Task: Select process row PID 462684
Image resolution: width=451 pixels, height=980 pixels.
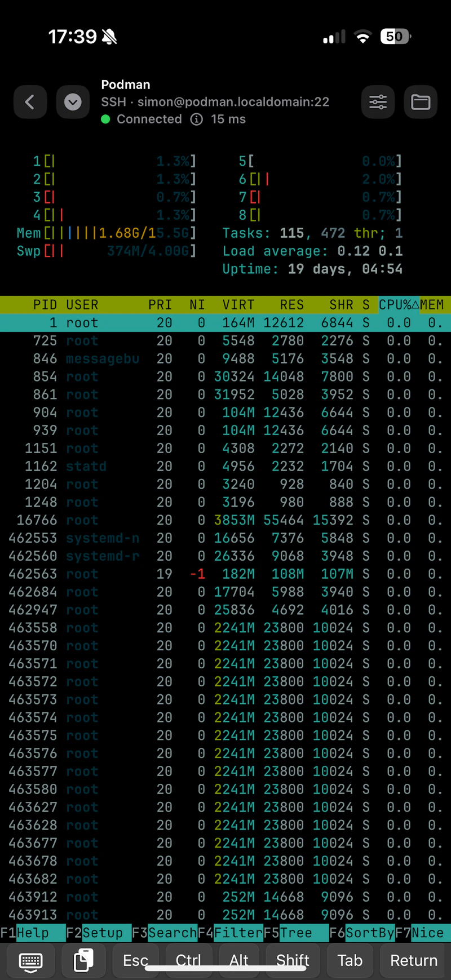Action: point(225,592)
